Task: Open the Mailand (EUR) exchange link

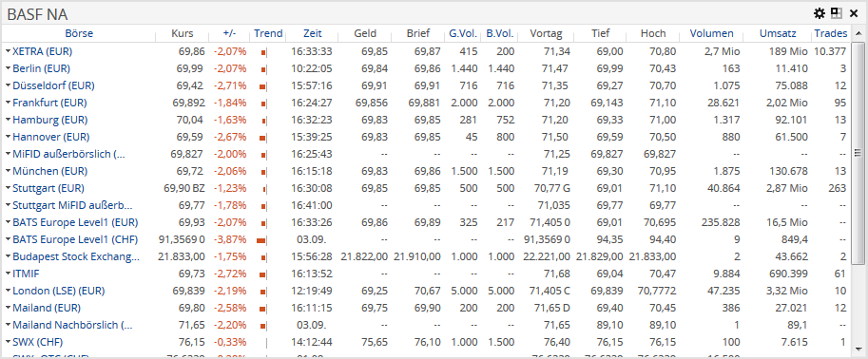Action: point(47,308)
